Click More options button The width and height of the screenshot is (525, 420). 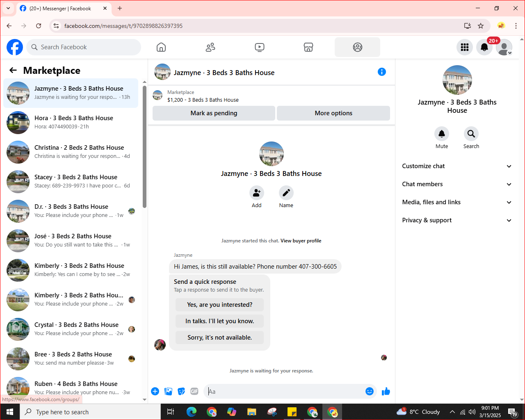coord(333,113)
